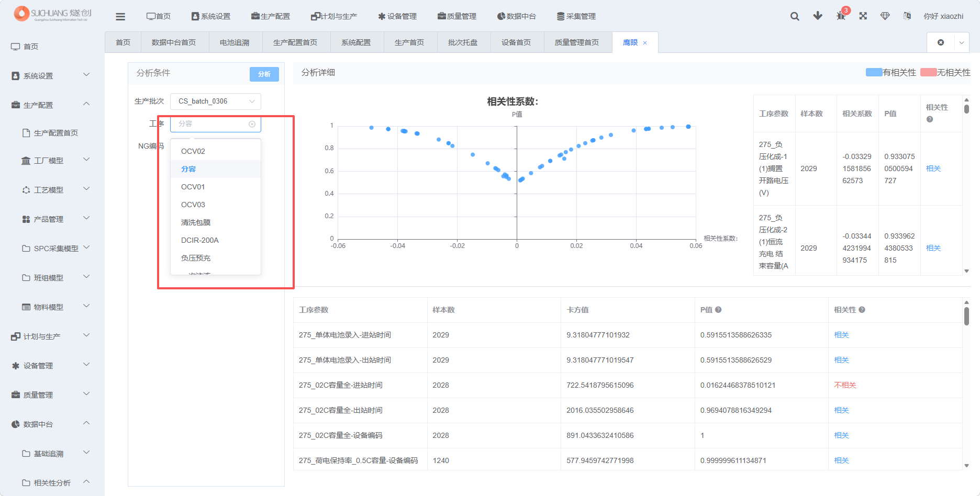Click 相关 link for 275_单体电池录入-进站时间

841,335
